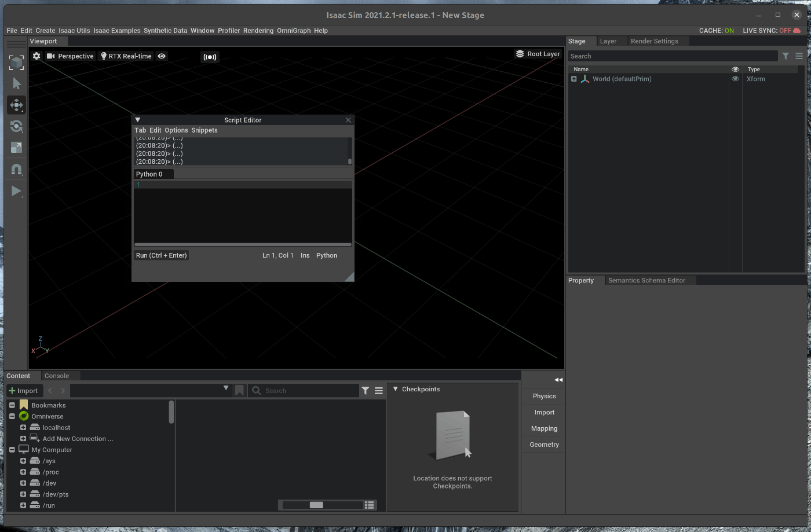The height and width of the screenshot is (532, 811).
Task: Open the content path dropdown arrow
Action: (x=226, y=388)
